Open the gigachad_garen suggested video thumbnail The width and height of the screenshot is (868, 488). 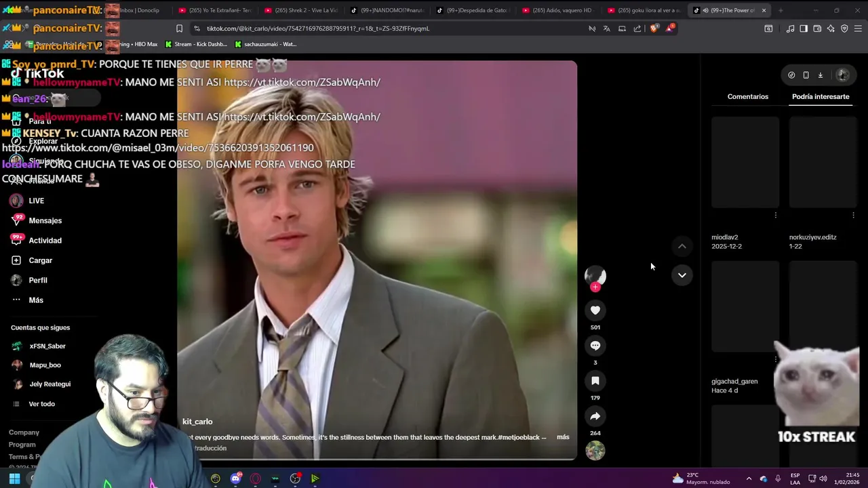tap(745, 307)
